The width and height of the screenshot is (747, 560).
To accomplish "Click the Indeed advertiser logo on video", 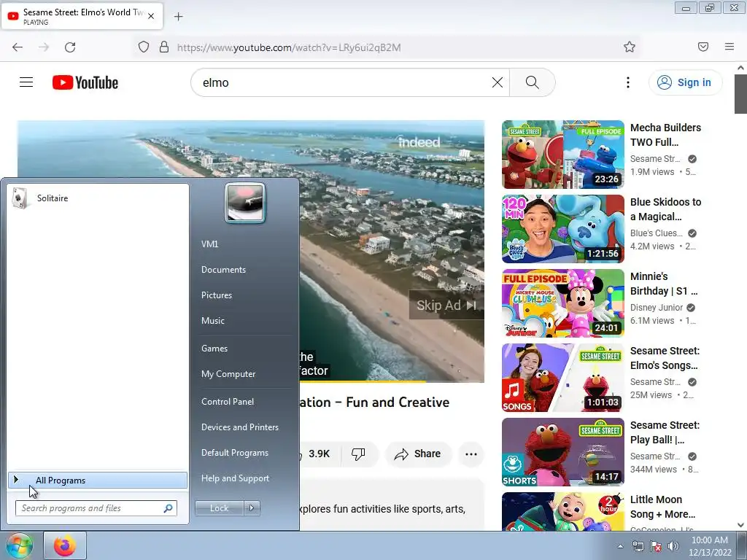I will (x=419, y=141).
